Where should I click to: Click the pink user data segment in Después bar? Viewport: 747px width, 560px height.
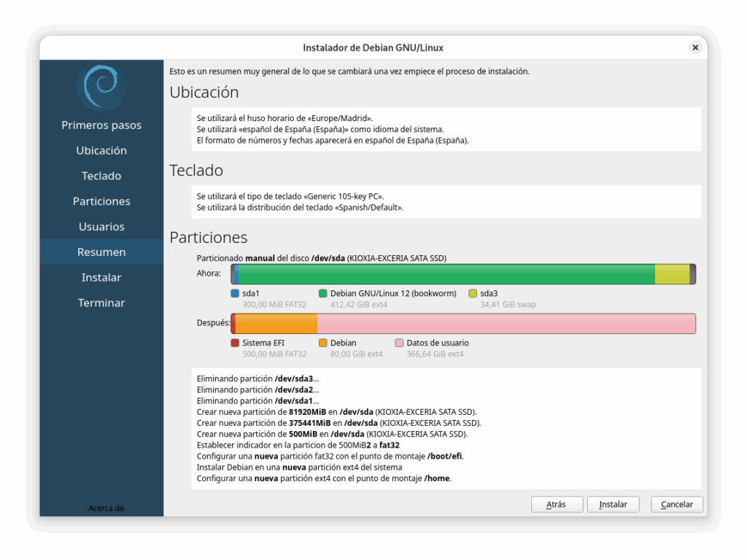coord(506,324)
